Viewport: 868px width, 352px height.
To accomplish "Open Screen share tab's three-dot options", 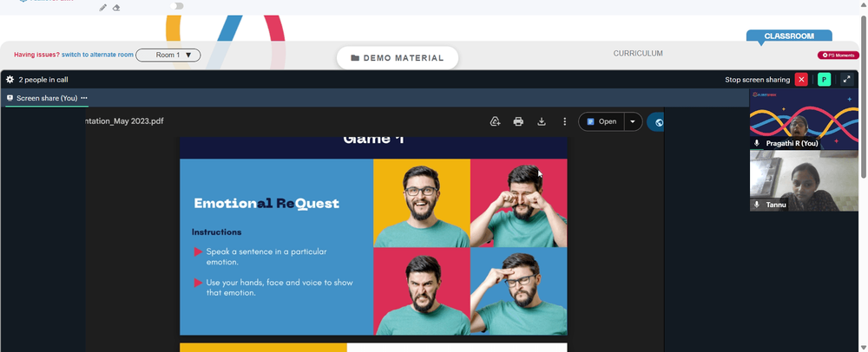I will click(84, 98).
